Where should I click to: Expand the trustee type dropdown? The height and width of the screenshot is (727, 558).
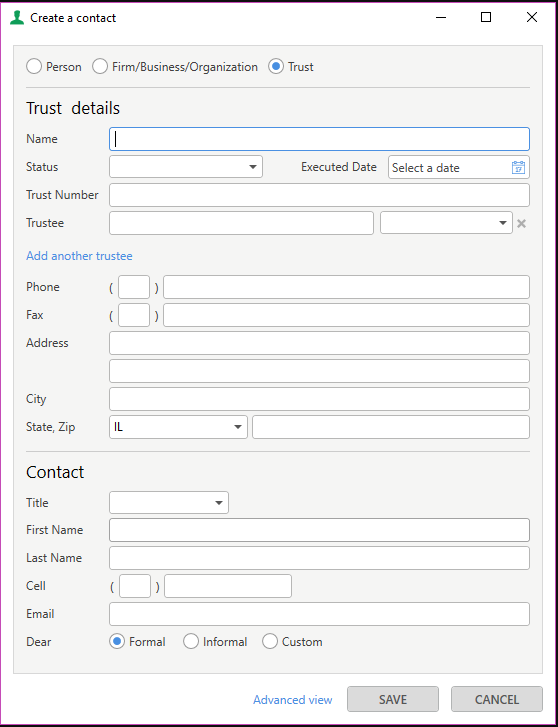coord(446,223)
